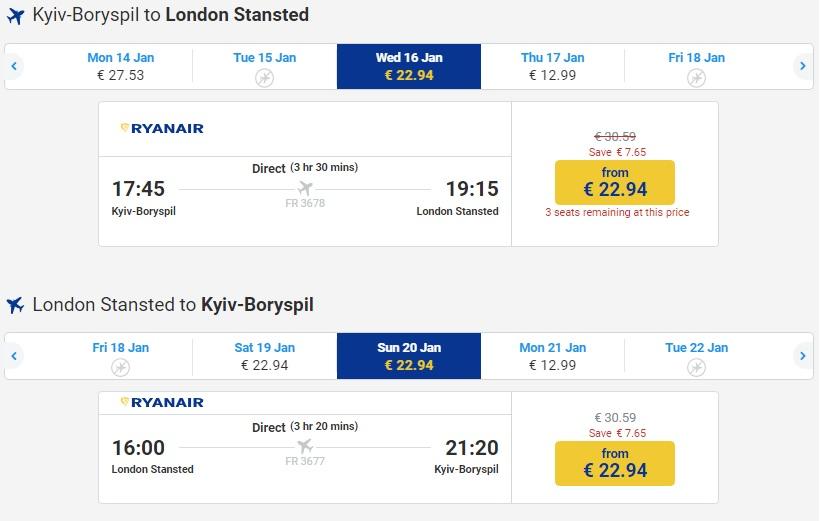Click the 17:45 Kyiv-Boryspil departure time
This screenshot has width=820, height=521.
tap(138, 188)
